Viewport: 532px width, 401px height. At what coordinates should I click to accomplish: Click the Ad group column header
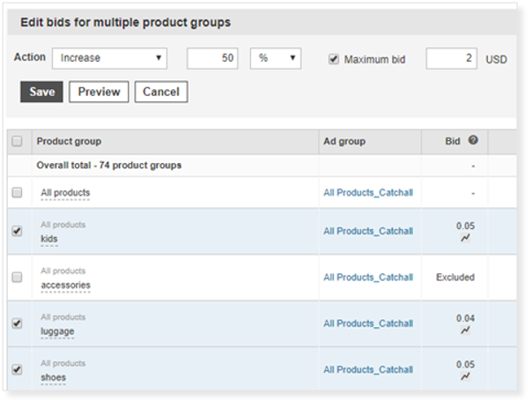(x=344, y=141)
